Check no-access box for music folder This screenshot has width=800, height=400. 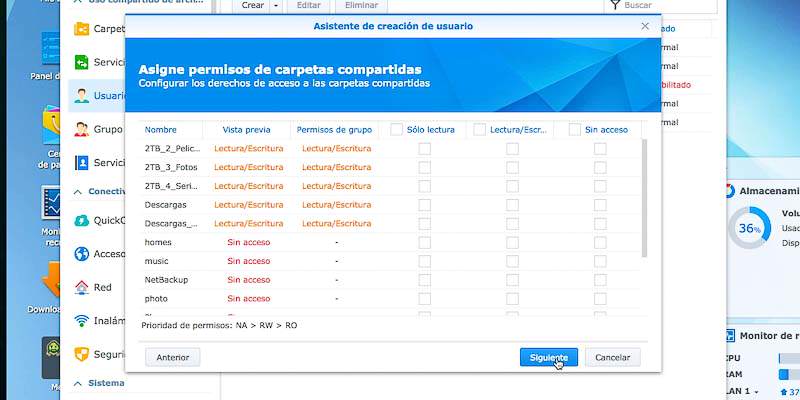click(x=600, y=261)
